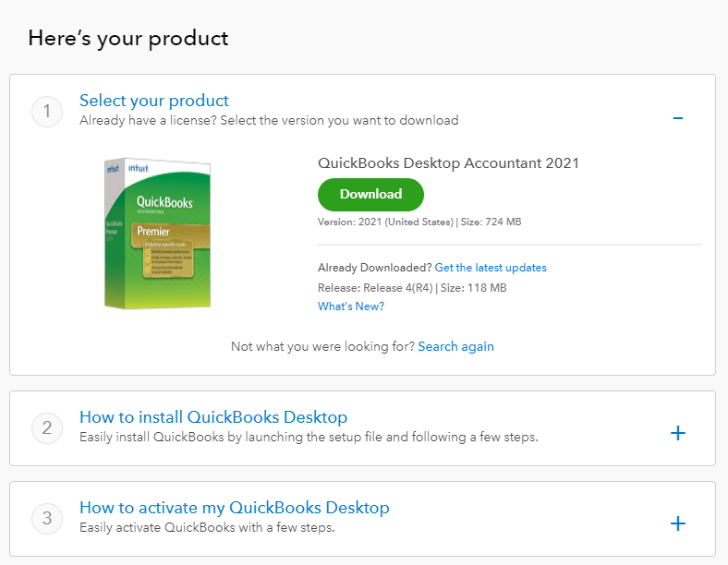
Task: Click the green Download button
Action: 370,195
